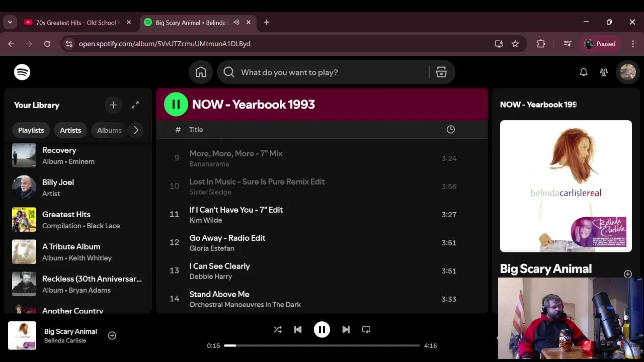
Task: Add to Liked Songs in Now Playing panel
Action: click(x=628, y=274)
